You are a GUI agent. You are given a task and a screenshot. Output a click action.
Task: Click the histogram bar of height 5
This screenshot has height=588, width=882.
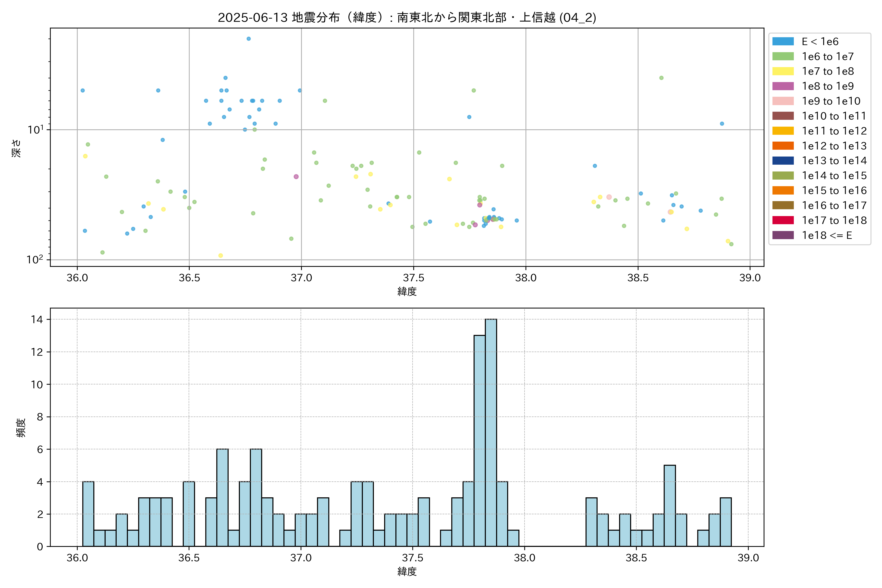[x=670, y=505]
